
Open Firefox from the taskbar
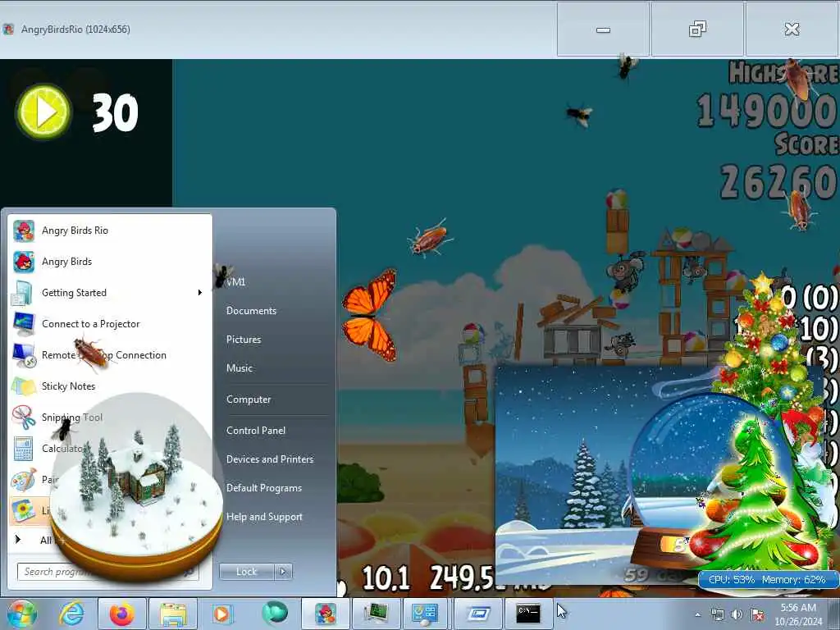(x=121, y=614)
